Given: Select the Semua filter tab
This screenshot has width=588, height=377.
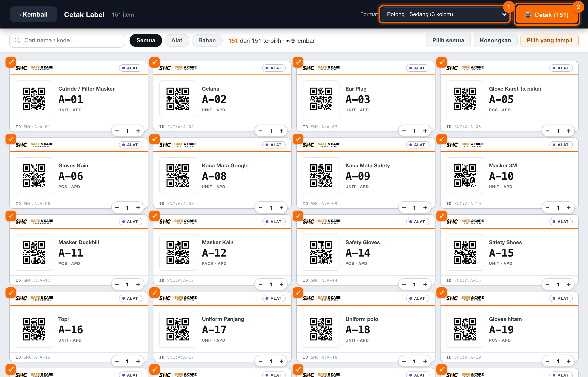Looking at the screenshot, I should tap(146, 40).
